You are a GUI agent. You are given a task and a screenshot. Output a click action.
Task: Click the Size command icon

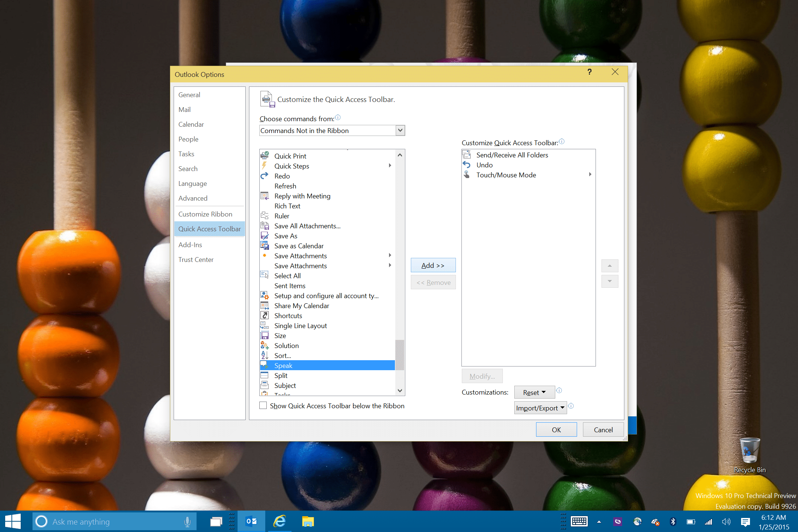265,335
